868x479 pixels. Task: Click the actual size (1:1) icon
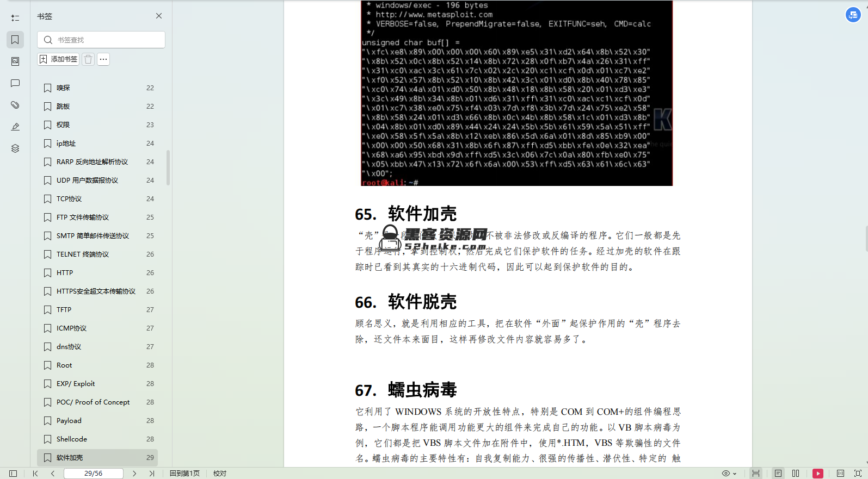pos(840,474)
